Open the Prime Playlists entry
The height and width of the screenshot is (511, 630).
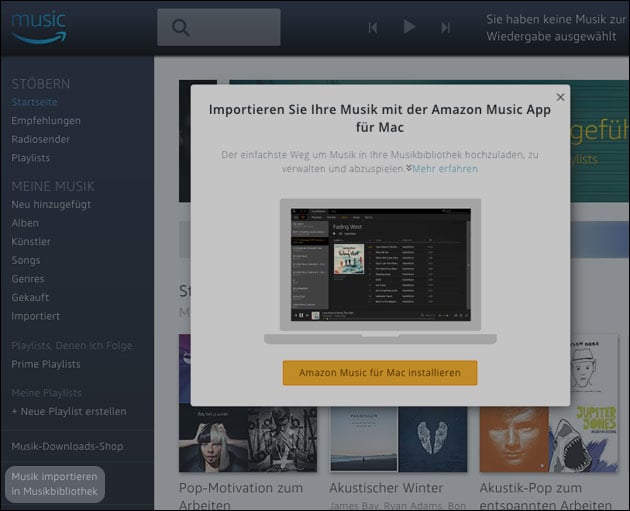46,364
